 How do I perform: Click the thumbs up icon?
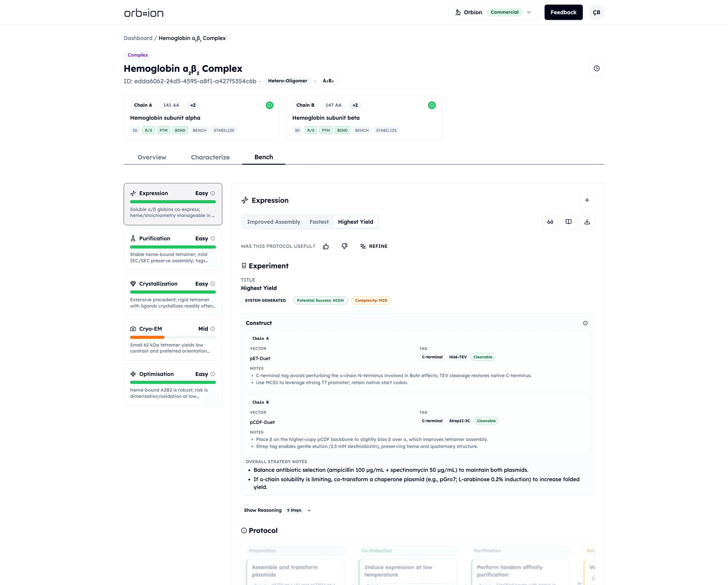(325, 246)
